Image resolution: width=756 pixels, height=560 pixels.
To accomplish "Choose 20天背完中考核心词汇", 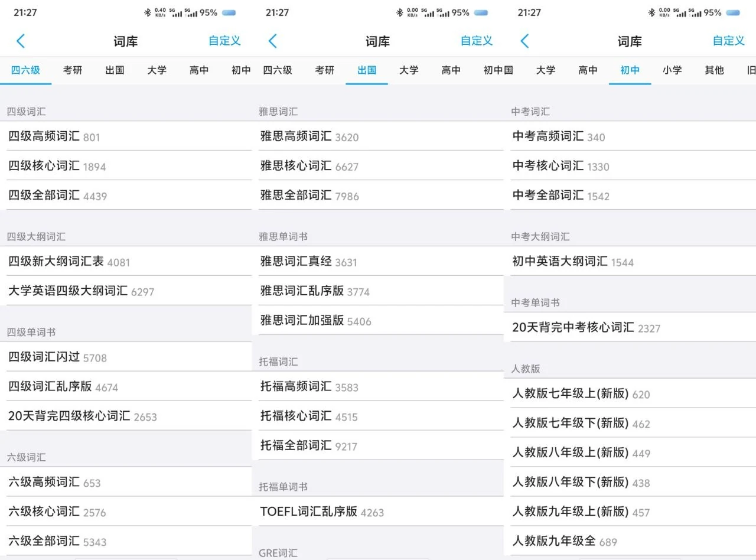I will click(630, 328).
